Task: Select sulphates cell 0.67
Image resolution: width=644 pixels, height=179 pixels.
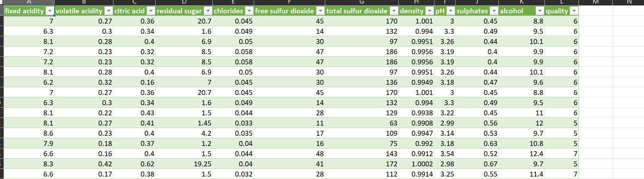Action: (477, 164)
